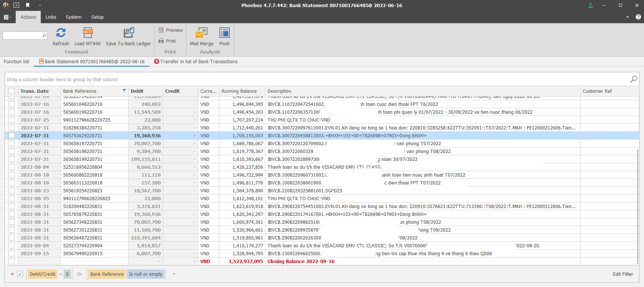
Task: Click the Load MT940 icon
Action: click(x=87, y=33)
